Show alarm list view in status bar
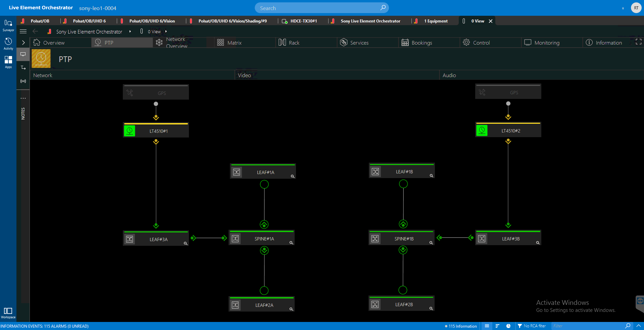Image resolution: width=644 pixels, height=330 pixels. click(487, 326)
